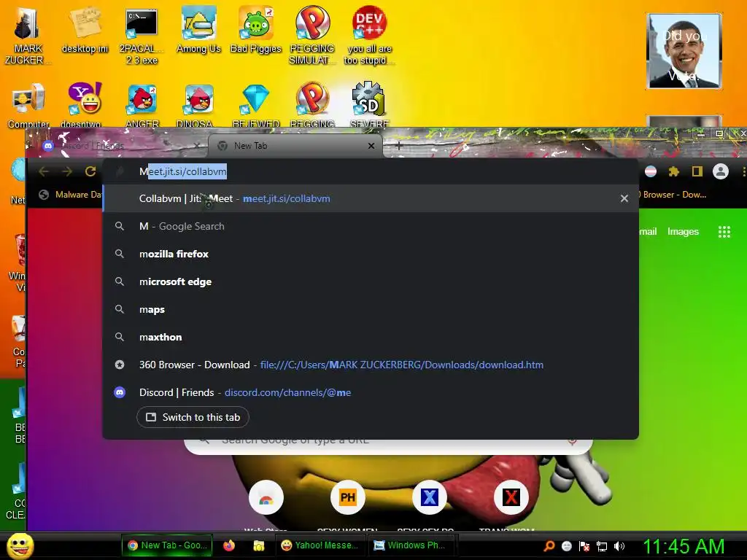Open the MARK ZUCKER desktop icon
The height and width of the screenshot is (560, 747).
click(27, 35)
